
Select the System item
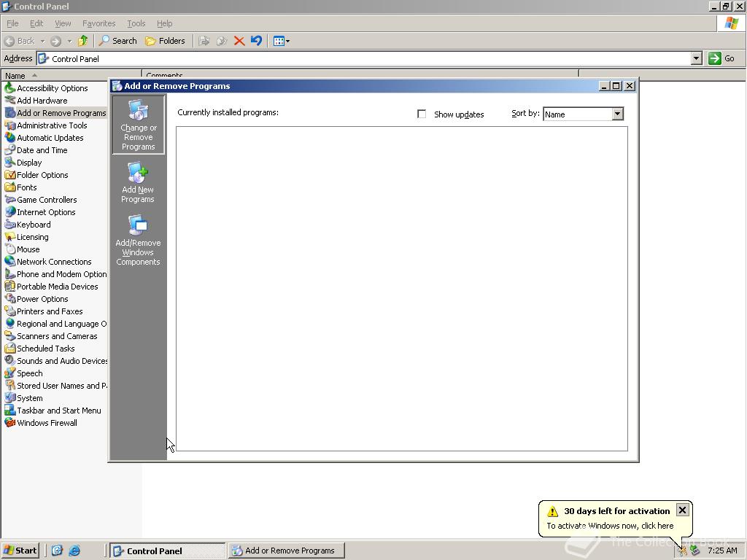tap(24, 397)
